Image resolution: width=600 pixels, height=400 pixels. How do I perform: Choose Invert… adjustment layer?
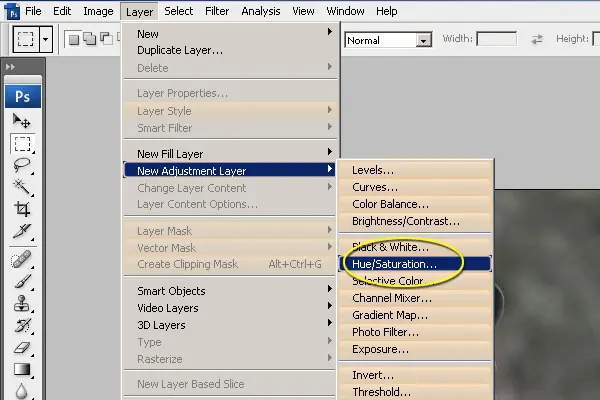pos(415,375)
